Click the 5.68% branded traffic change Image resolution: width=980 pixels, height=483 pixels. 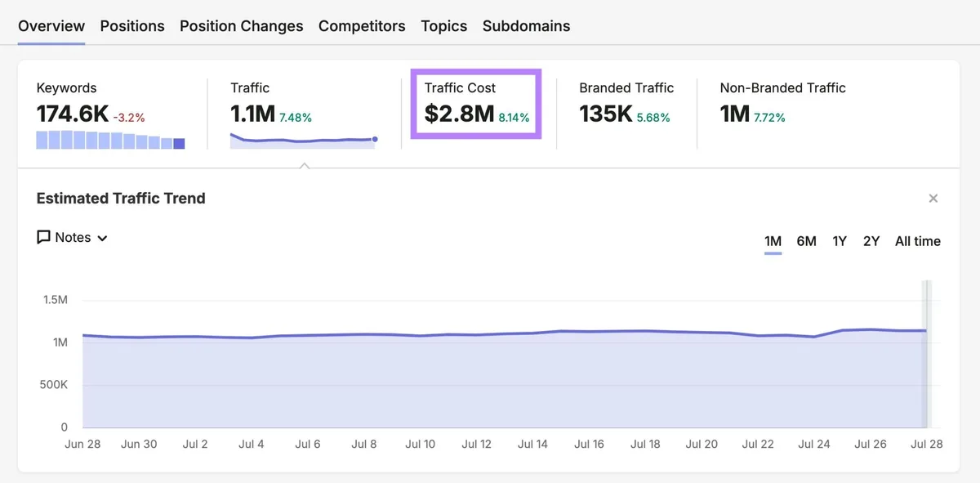653,118
